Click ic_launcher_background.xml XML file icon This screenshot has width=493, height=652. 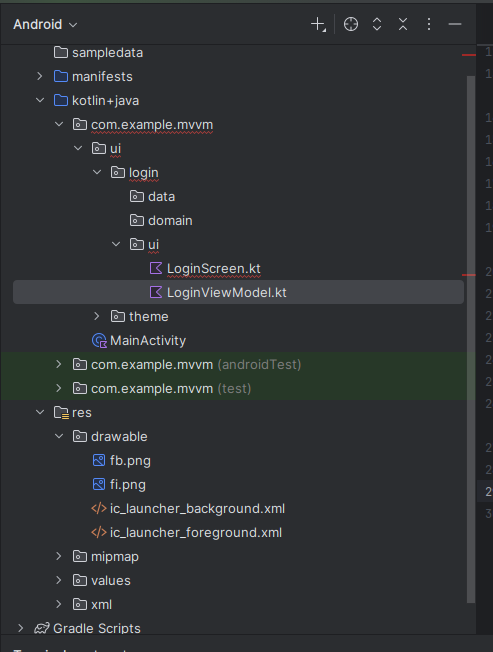pyautogui.click(x=99, y=509)
